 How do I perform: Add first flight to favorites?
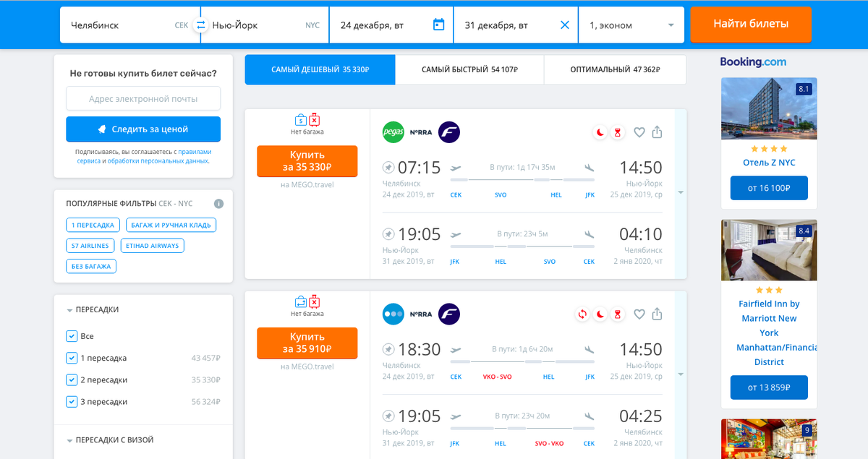click(x=639, y=132)
